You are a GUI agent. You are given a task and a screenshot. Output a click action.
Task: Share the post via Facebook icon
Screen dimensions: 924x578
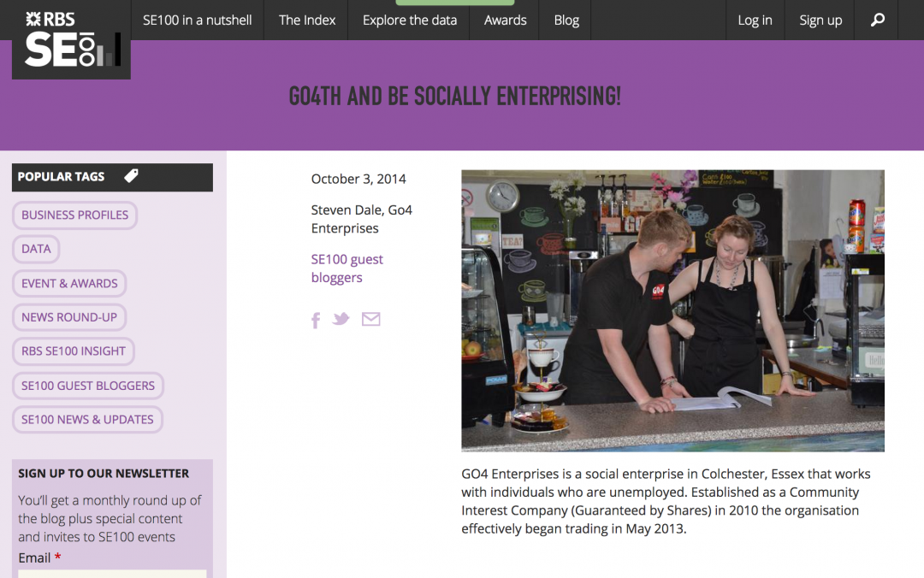click(x=316, y=320)
